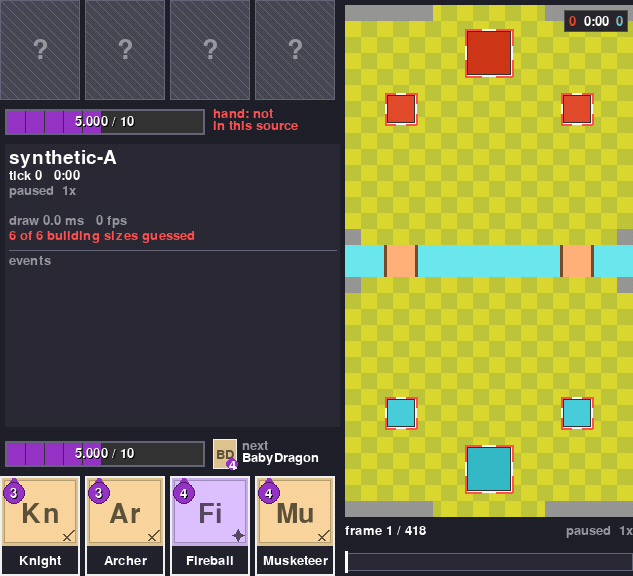Viewport: 633px width, 576px height.
Task: Click '6 of 6 building sizes guessed' warning
Action: pos(102,235)
